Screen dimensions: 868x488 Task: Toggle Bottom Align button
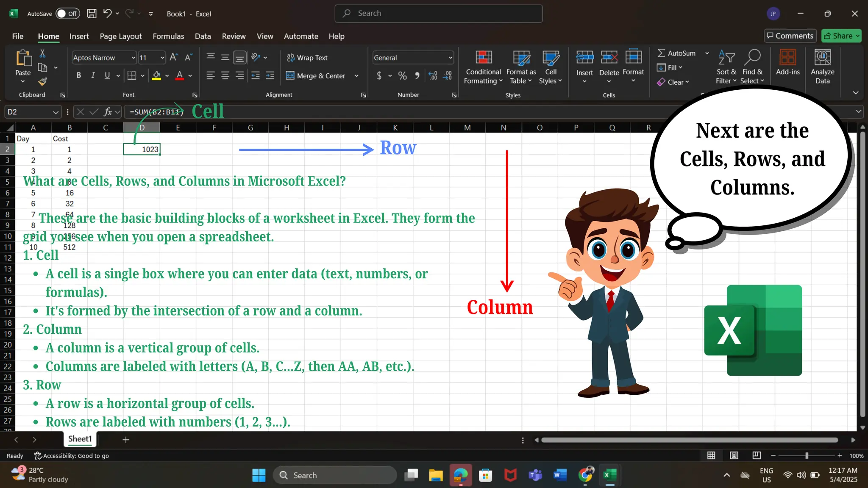click(240, 57)
